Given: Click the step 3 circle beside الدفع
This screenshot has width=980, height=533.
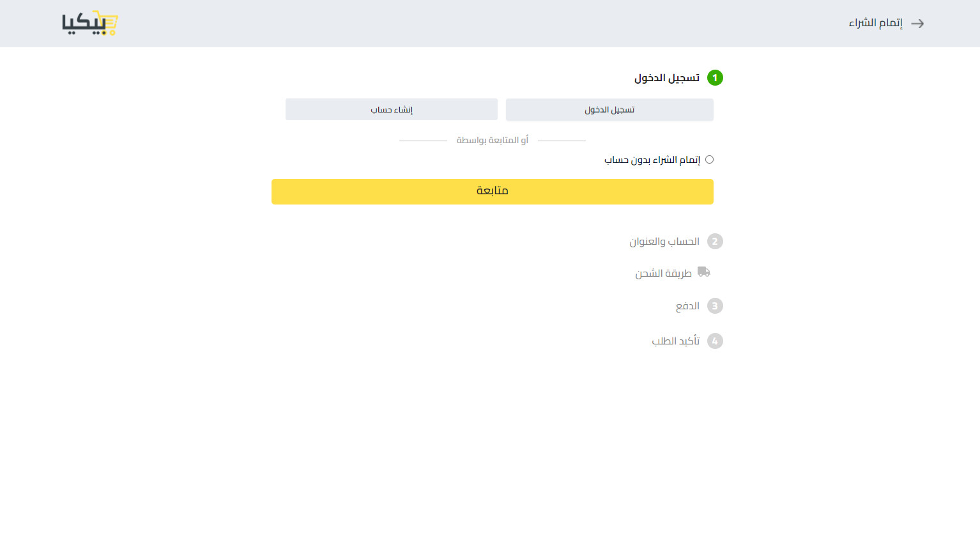Looking at the screenshot, I should coord(716,305).
